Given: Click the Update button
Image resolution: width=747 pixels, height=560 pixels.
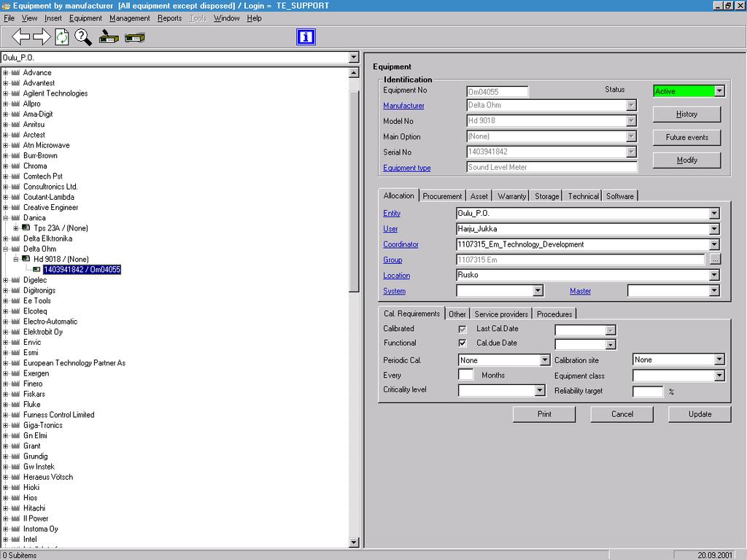Looking at the screenshot, I should (700, 414).
